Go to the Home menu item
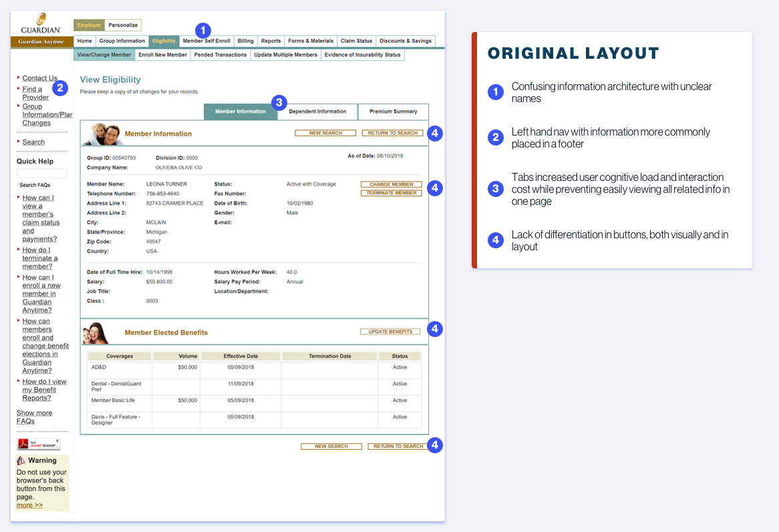The width and height of the screenshot is (779, 532). pos(84,41)
